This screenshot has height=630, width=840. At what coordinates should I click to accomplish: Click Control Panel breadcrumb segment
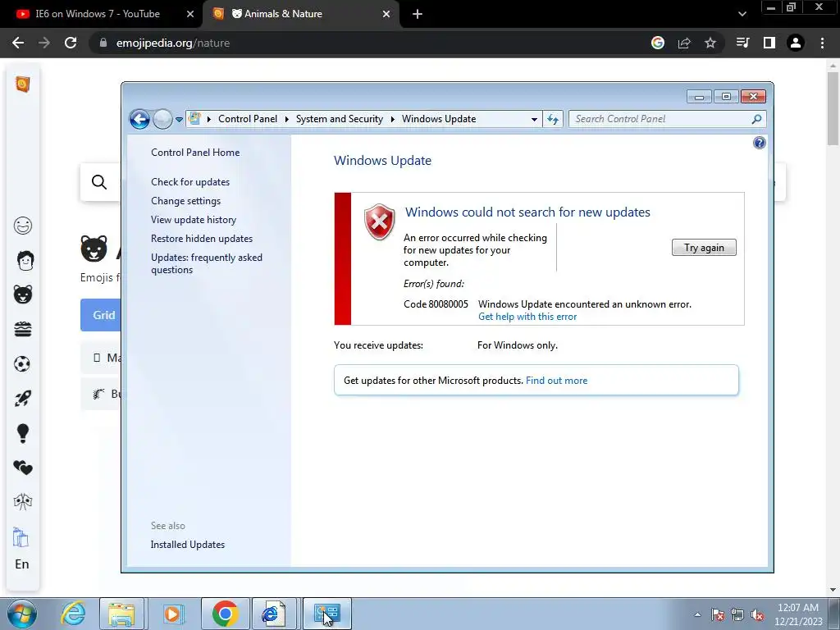point(248,119)
